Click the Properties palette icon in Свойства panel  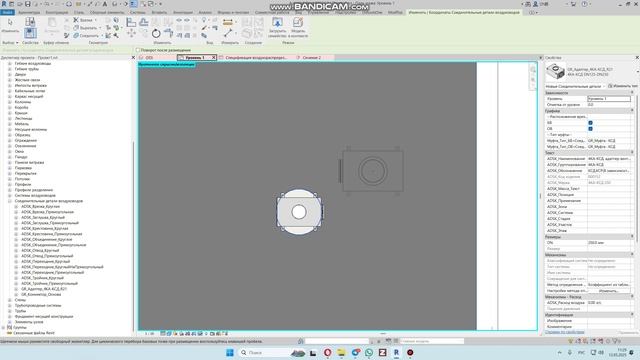[x=30, y=33]
